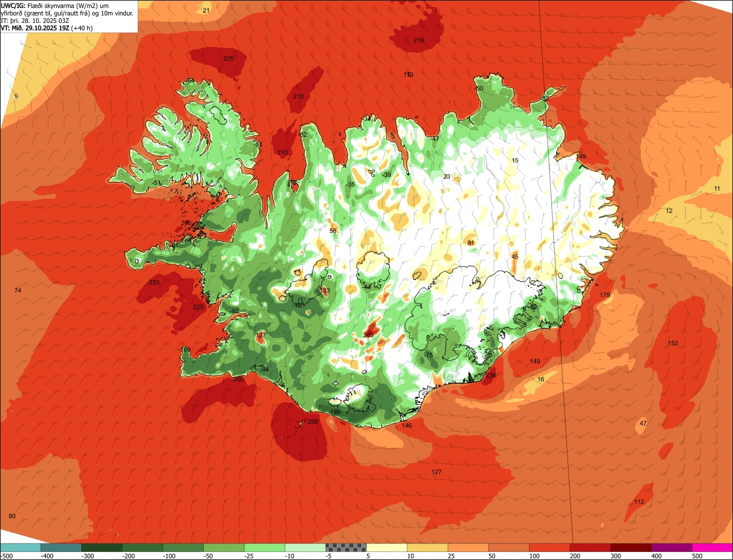Click the map value 58
The height and width of the screenshot is (560, 733).
pos(333,231)
